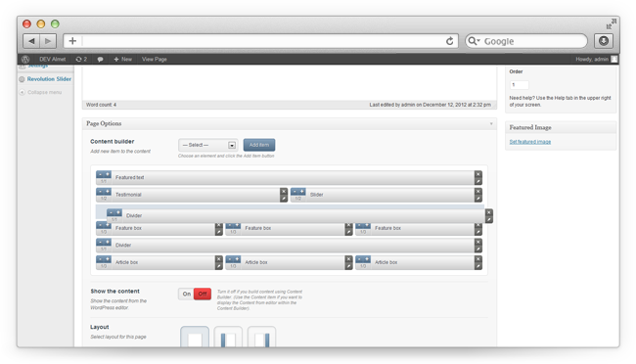Reload page with the refresh icon
Image resolution: width=636 pixels, height=364 pixels.
click(x=449, y=41)
